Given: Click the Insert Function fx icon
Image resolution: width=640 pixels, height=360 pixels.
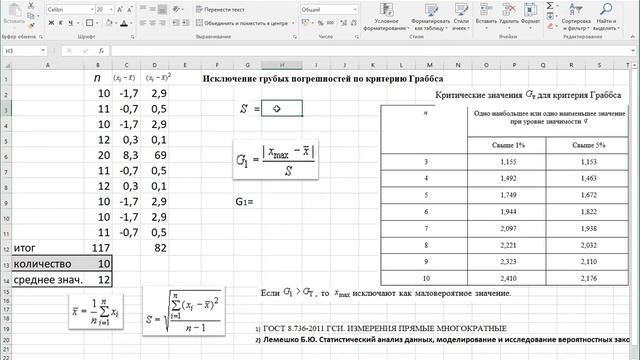Looking at the screenshot, I should click(101, 51).
